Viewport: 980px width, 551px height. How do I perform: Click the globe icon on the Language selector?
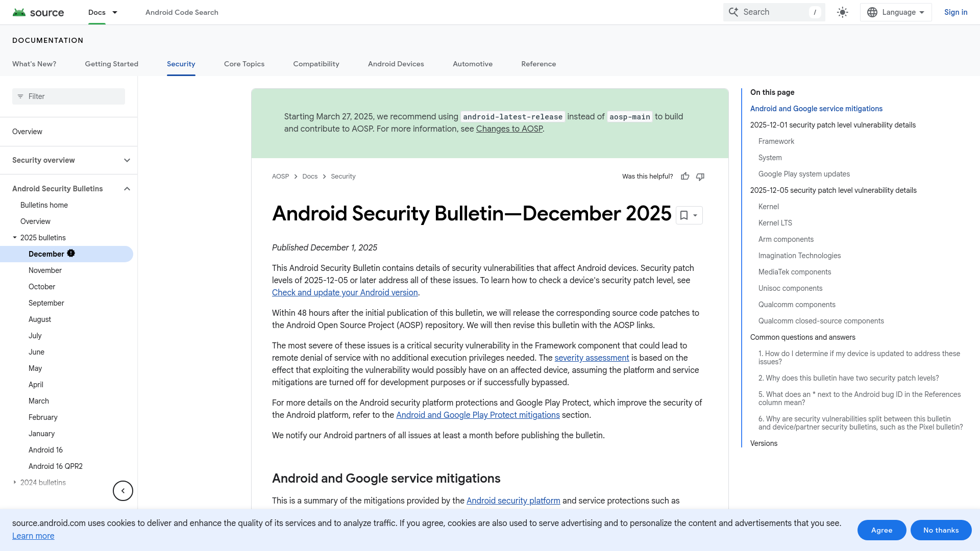coord(873,12)
